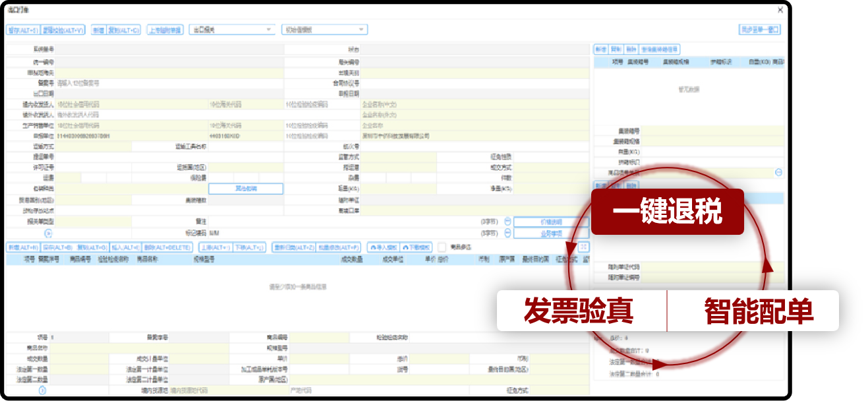Click the round icon at container goods field

pyautogui.click(x=778, y=172)
